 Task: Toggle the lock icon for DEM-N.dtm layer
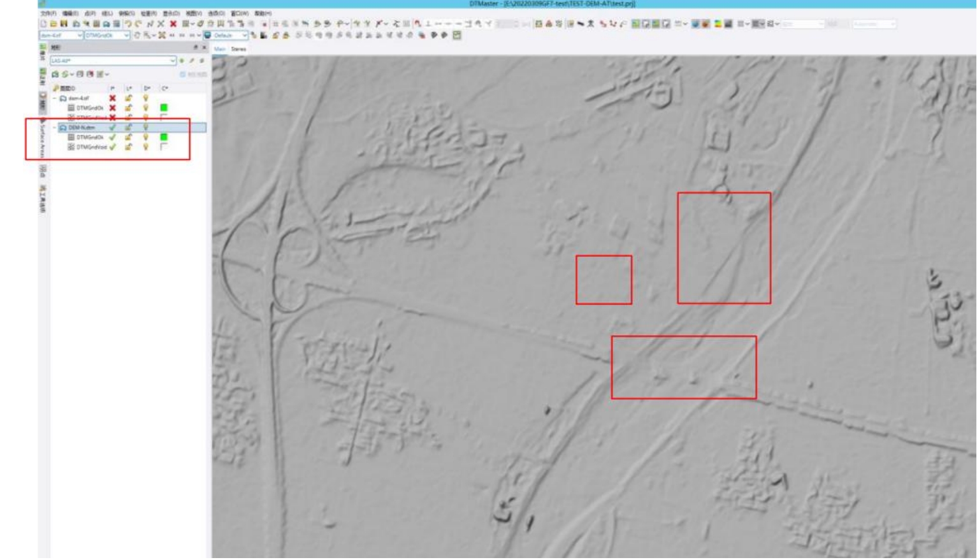pos(128,127)
